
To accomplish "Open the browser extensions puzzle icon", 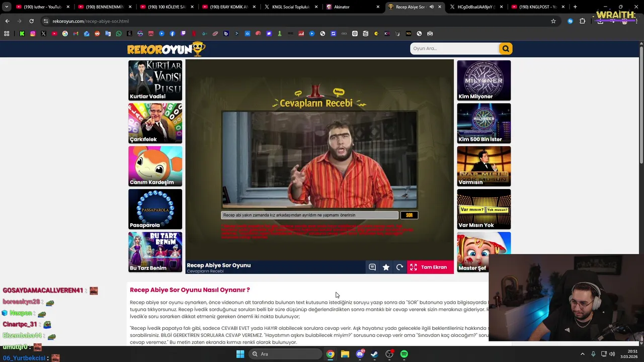I will pos(583,21).
